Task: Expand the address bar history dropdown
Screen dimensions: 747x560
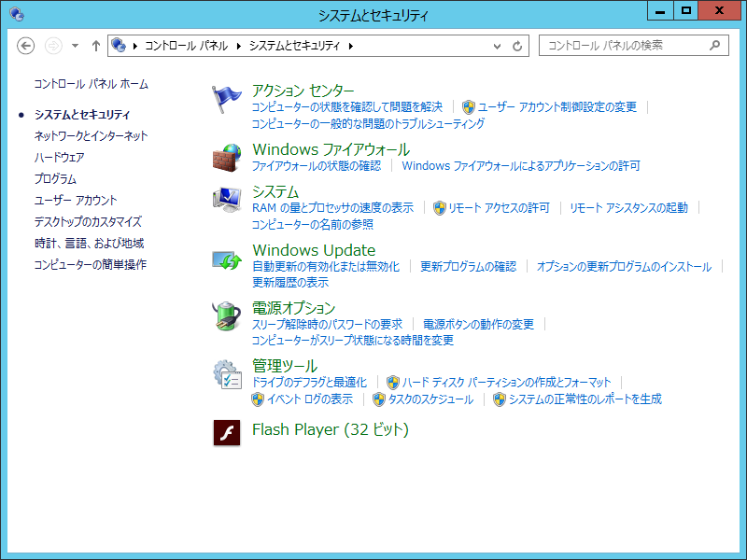Action: (x=497, y=46)
